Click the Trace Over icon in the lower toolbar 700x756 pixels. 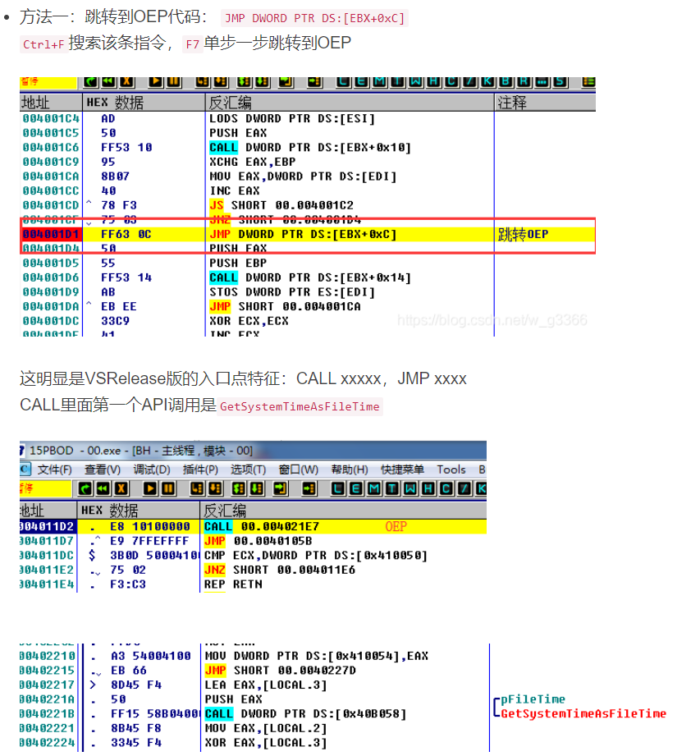[x=257, y=489]
